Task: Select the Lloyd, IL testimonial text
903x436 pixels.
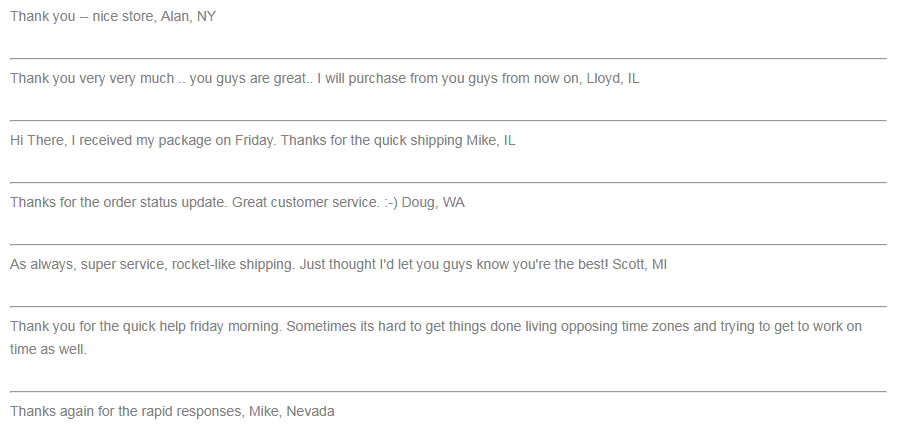Action: pos(325,78)
